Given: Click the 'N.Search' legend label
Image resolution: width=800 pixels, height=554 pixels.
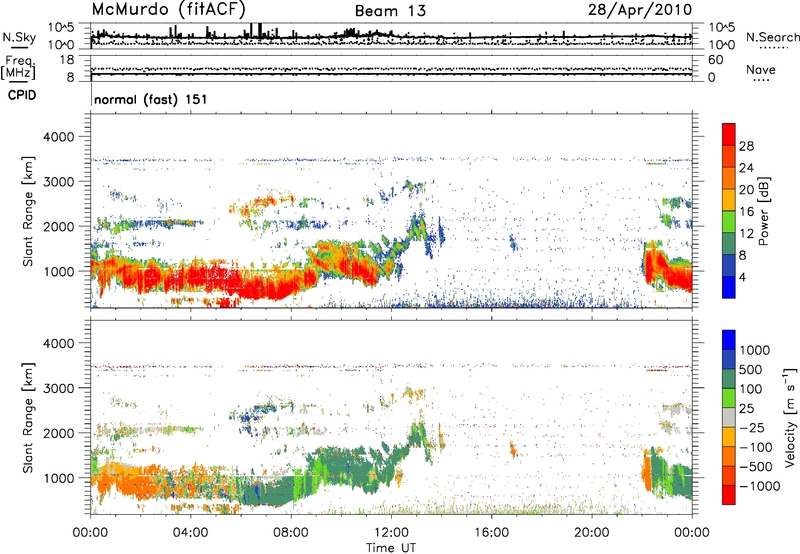Looking at the screenshot, I should click(x=772, y=37).
